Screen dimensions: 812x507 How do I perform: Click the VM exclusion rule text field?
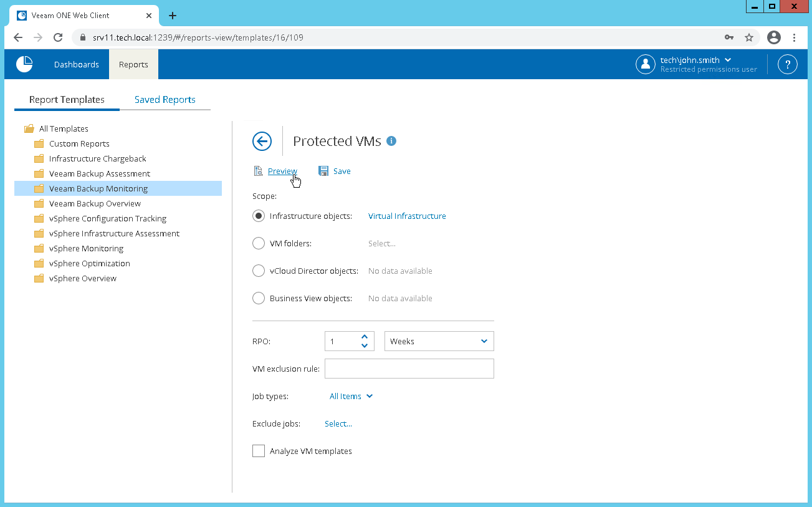[409, 369]
